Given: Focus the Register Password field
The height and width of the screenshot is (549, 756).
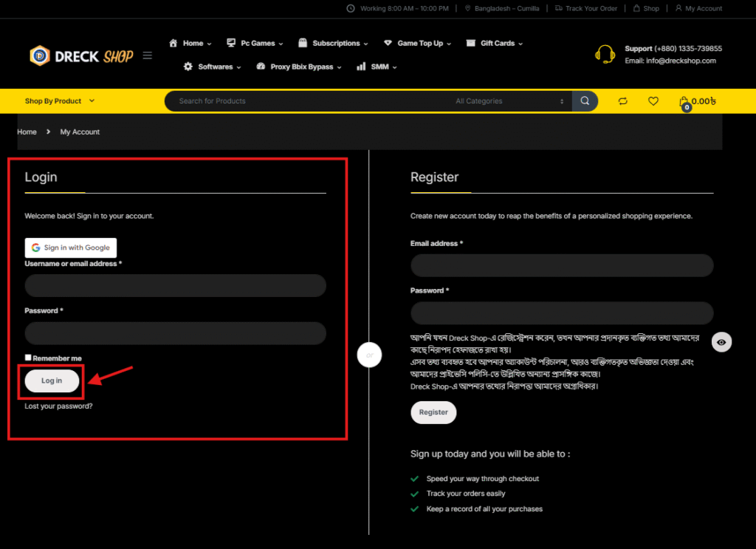Looking at the screenshot, I should pyautogui.click(x=562, y=313).
